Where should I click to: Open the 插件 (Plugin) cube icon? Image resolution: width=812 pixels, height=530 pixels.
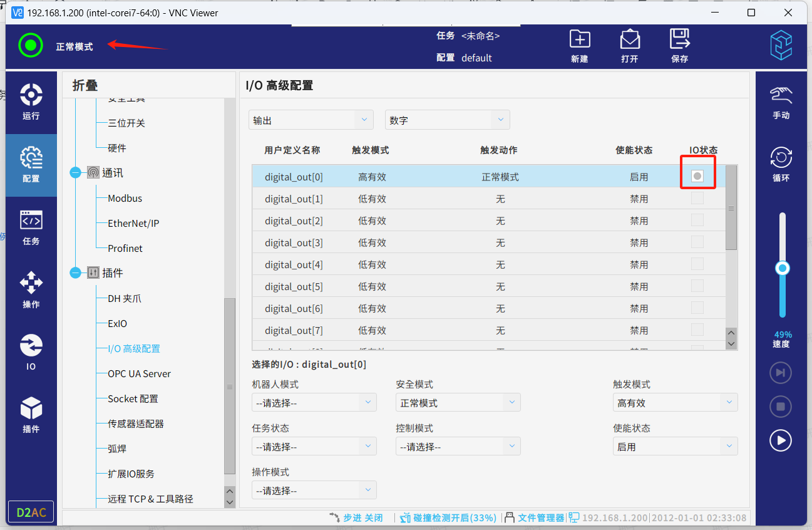31,414
